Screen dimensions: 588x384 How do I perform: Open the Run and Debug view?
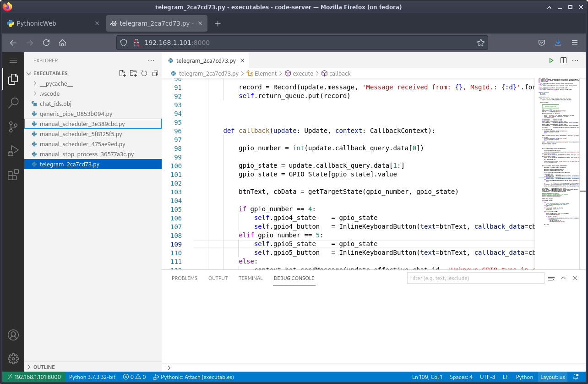point(13,150)
